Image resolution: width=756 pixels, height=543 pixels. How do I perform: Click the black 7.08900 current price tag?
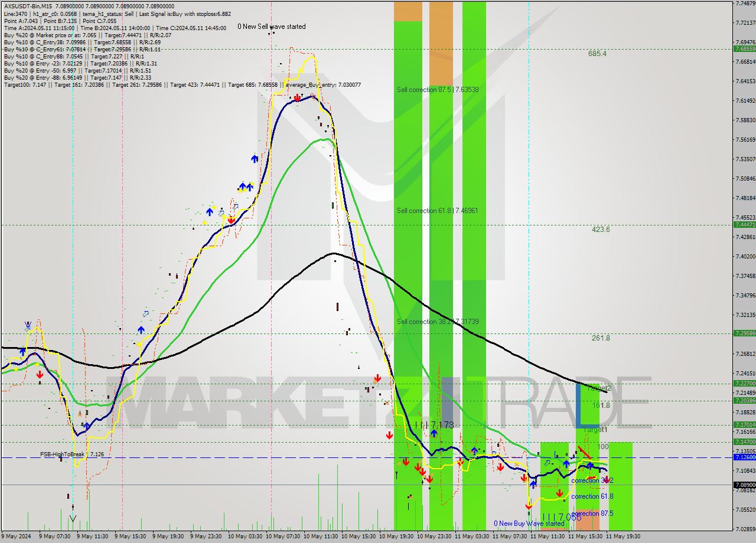click(x=744, y=485)
